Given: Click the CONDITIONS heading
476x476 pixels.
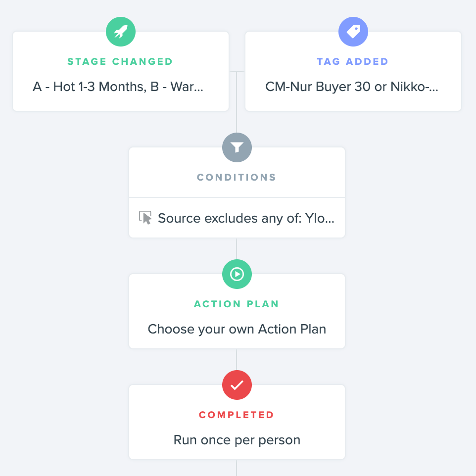Looking at the screenshot, I should (237, 177).
